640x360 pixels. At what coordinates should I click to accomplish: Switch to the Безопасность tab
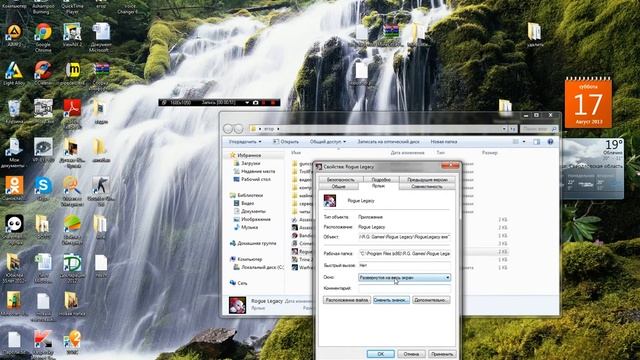(341, 180)
